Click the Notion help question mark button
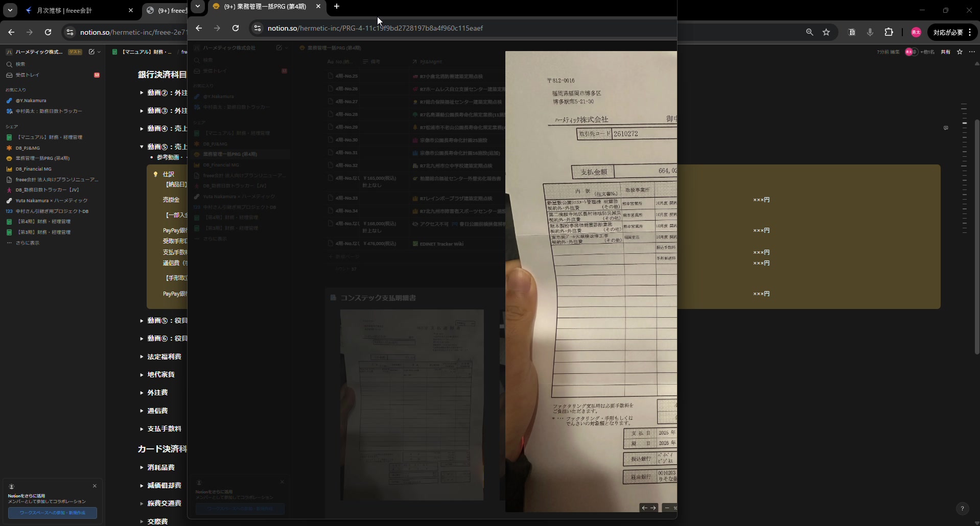Image resolution: width=980 pixels, height=526 pixels. [962, 508]
